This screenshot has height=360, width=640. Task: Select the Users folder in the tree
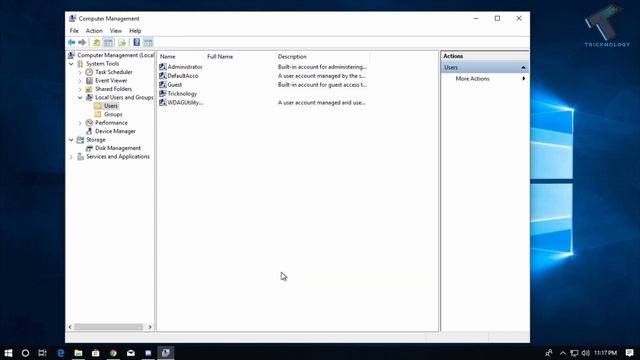coord(111,106)
